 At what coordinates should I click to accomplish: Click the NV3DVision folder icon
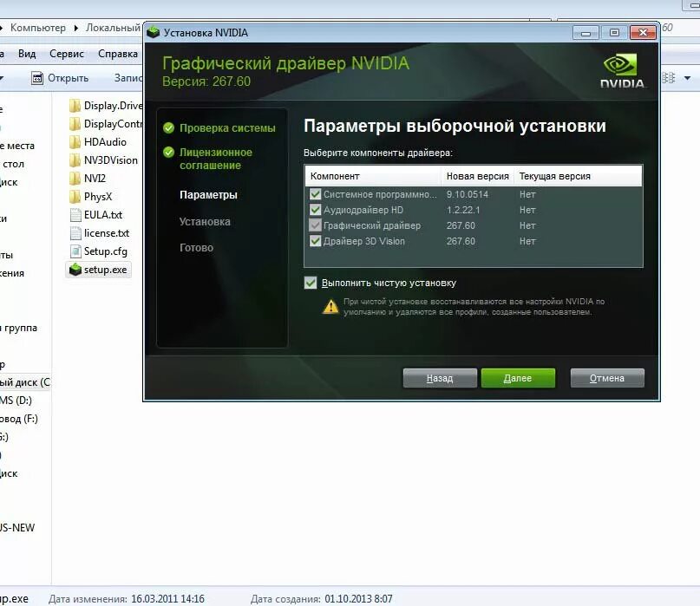75,160
